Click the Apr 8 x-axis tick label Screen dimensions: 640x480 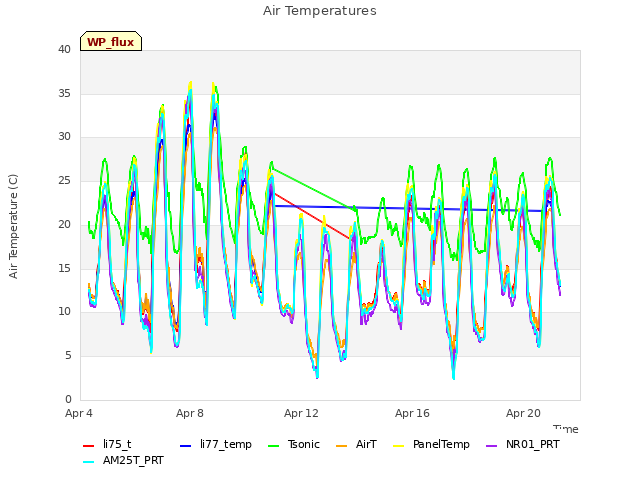click(190, 413)
